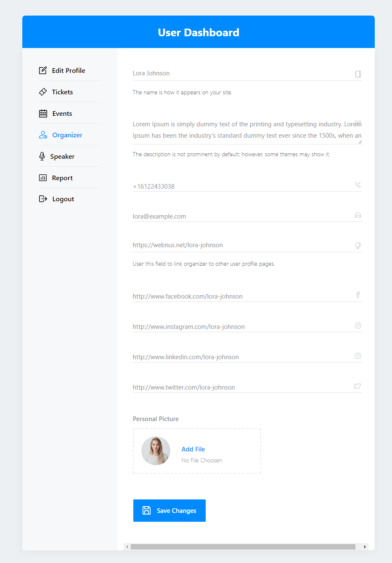Click the Edit Profile pencil icon

click(x=43, y=70)
